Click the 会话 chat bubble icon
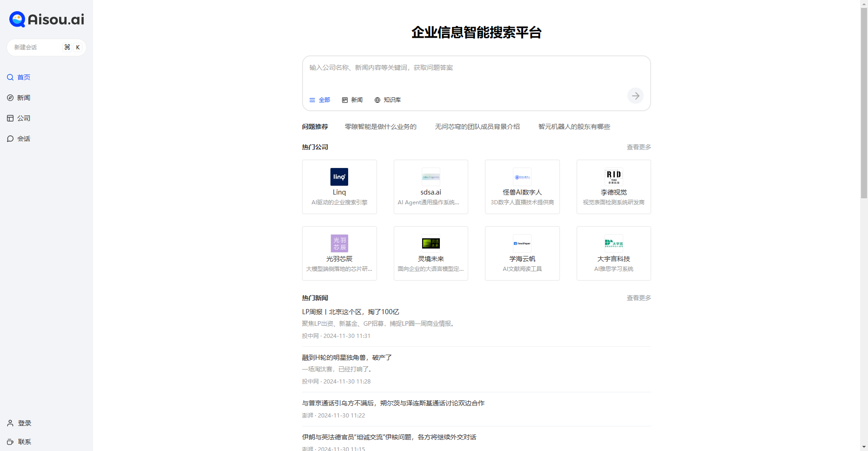 point(10,139)
